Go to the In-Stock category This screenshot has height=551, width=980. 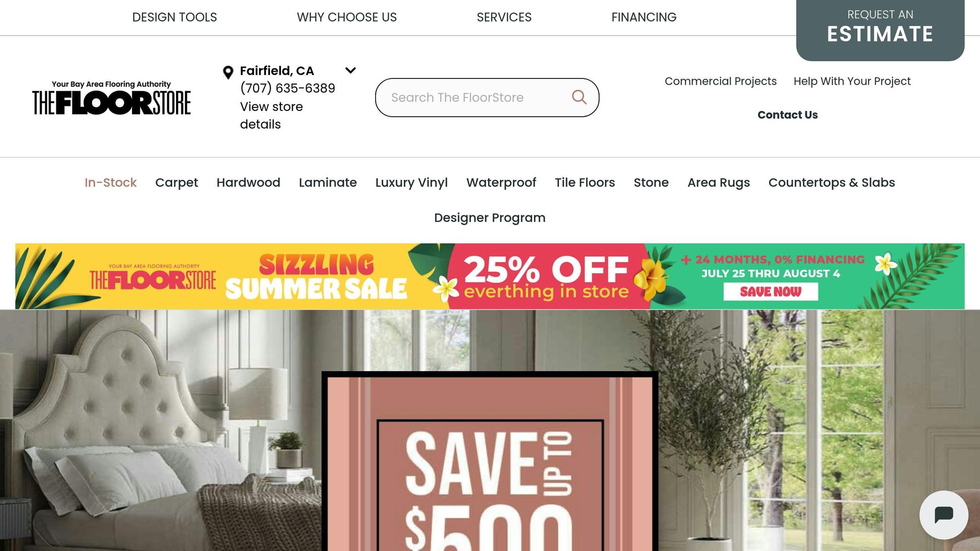[111, 182]
